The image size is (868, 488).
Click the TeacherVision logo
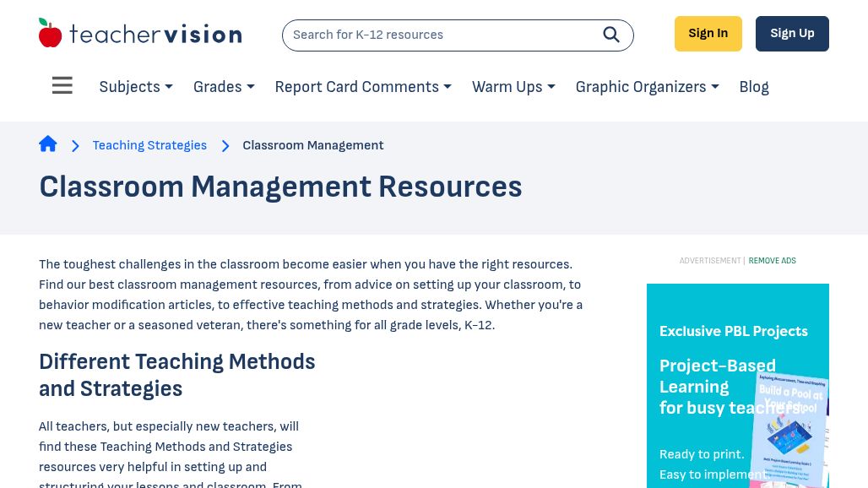tap(140, 32)
